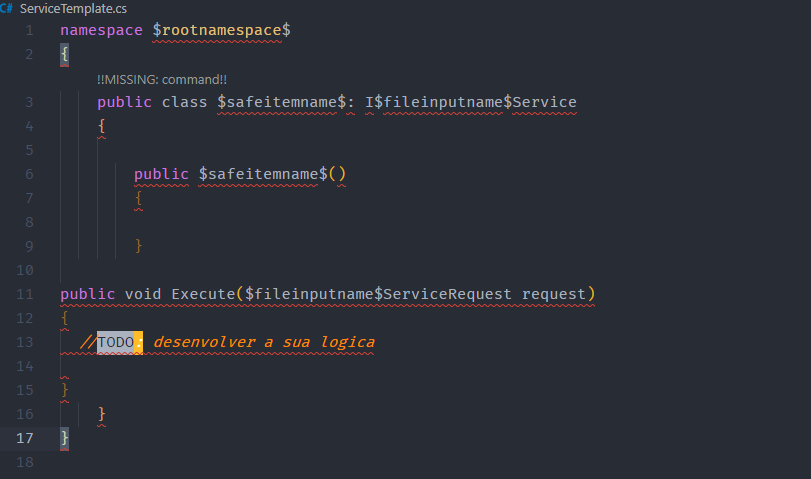Click '$rootnamespace$' token on line 1
The image size is (811, 479).
(221, 30)
